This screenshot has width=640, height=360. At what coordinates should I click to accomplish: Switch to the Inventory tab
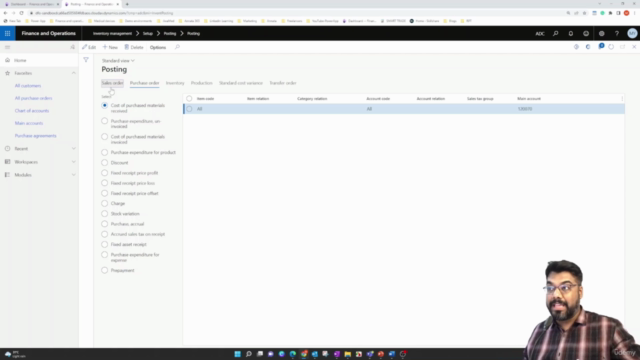(175, 83)
